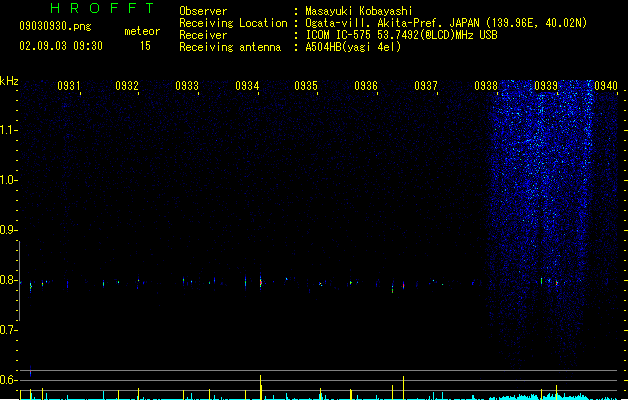The image size is (629, 400).
Task: Click the 0939 time marker
Action: coord(546,86)
